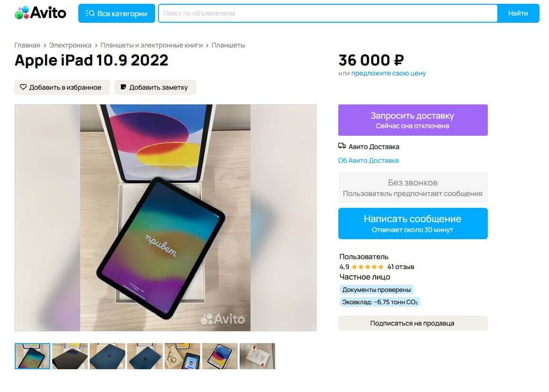549x392 pixels.
Task: Select the second photo thumbnail
Action: pyautogui.click(x=69, y=355)
